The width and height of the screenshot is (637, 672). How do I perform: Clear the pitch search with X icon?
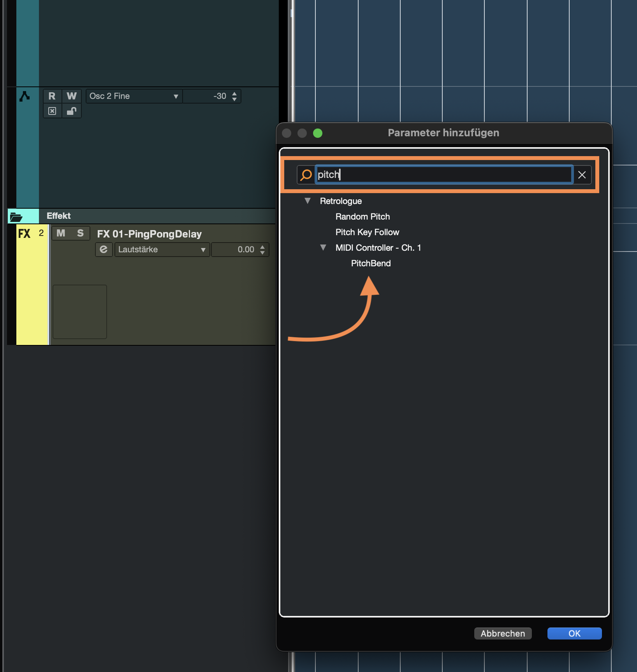[x=582, y=175]
